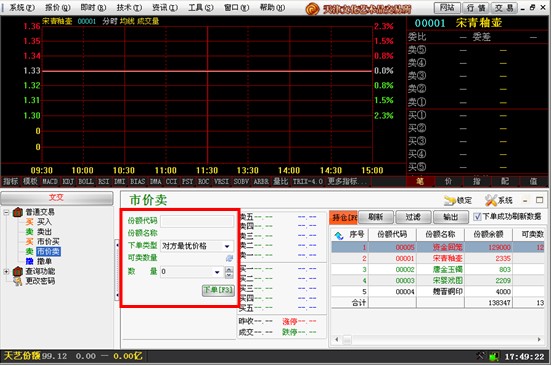The image size is (552, 366).
Task: Click refresh icon beside 可卖数量
Action: pyautogui.click(x=229, y=258)
